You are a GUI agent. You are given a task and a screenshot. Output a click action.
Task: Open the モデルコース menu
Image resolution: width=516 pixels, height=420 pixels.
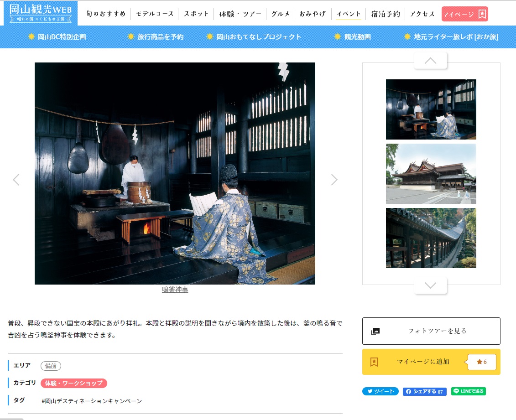(x=155, y=14)
